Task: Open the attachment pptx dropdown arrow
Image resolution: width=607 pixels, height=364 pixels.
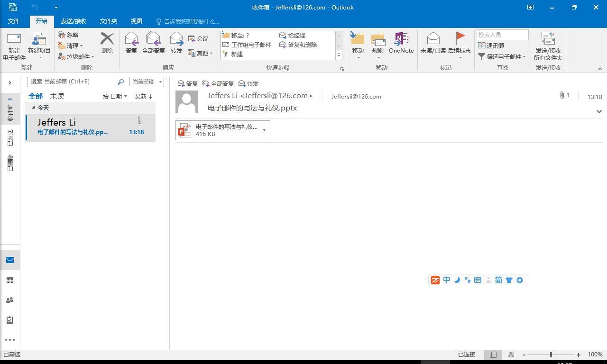Action: 264,130
